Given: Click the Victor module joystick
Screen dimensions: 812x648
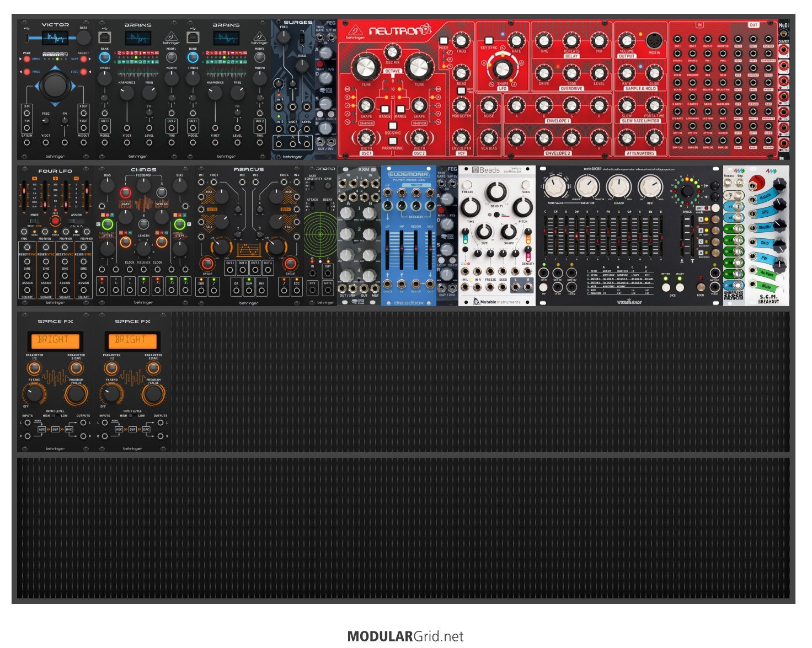Looking at the screenshot, I should 55,85.
